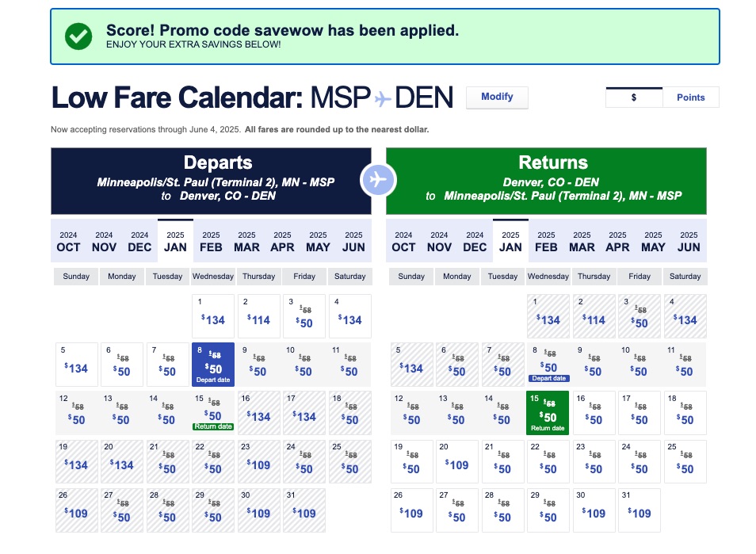Select the MAY 2025 departures tab
Viewport: 756px width, 554px height.
pyautogui.click(x=318, y=242)
